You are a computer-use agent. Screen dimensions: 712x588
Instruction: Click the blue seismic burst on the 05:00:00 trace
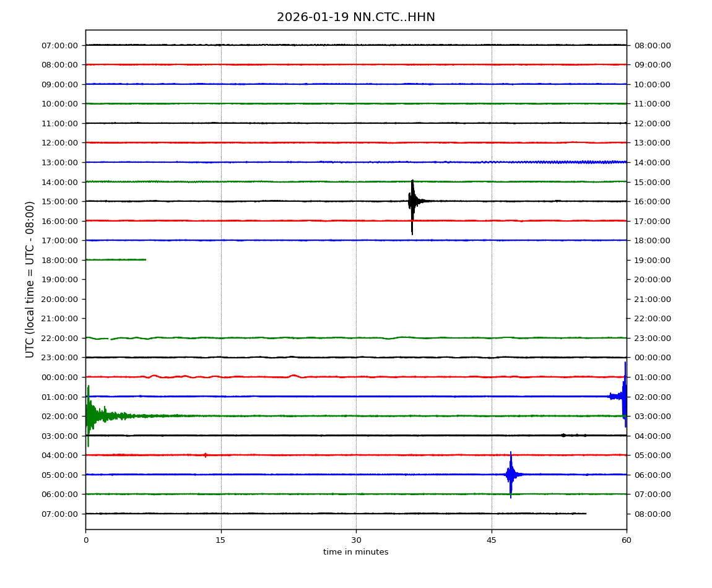pyautogui.click(x=511, y=475)
